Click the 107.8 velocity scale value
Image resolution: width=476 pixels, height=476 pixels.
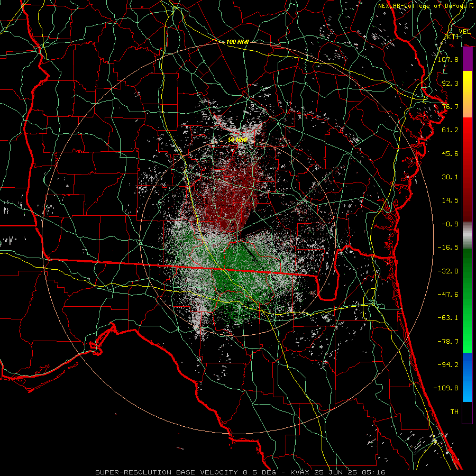pyautogui.click(x=448, y=59)
